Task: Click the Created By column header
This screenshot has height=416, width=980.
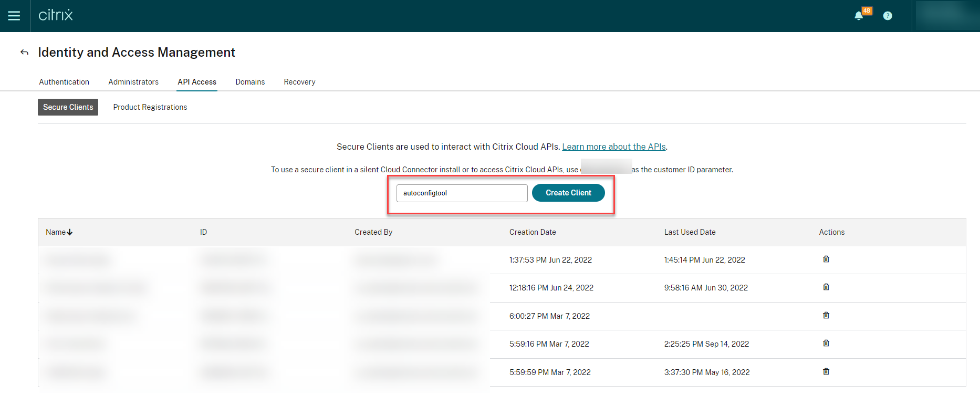Action: click(x=373, y=232)
